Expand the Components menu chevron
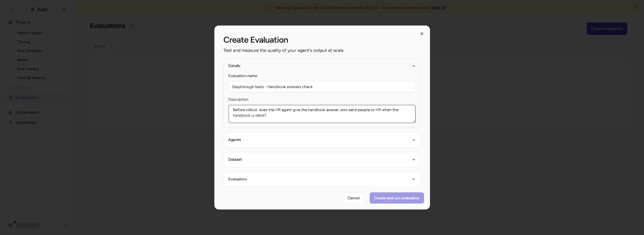644x235 pixels. tap(66, 112)
